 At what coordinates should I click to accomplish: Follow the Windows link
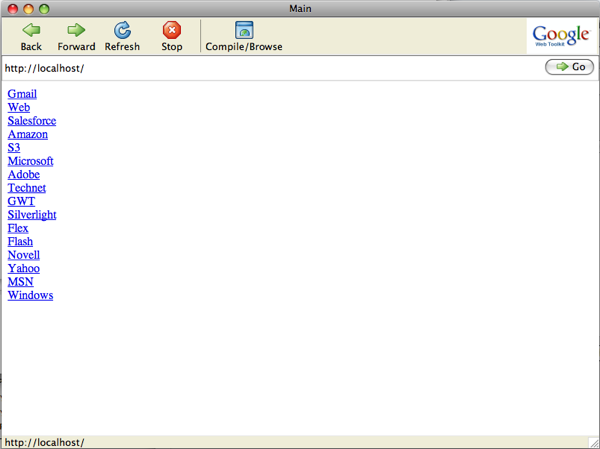click(x=30, y=295)
